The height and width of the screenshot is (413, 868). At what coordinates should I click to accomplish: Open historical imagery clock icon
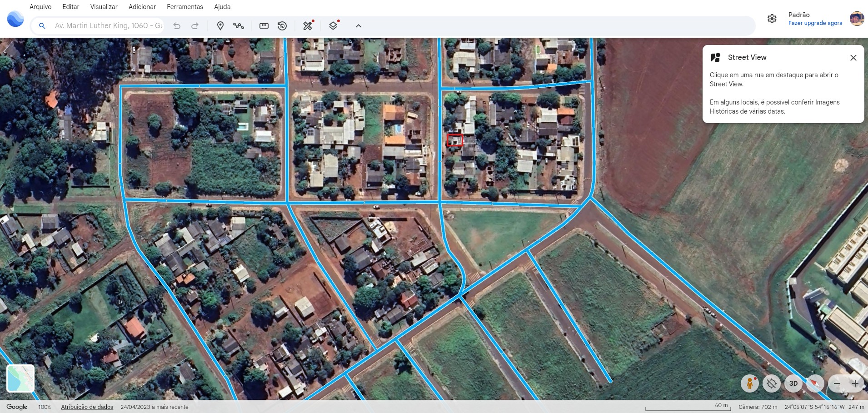point(282,26)
